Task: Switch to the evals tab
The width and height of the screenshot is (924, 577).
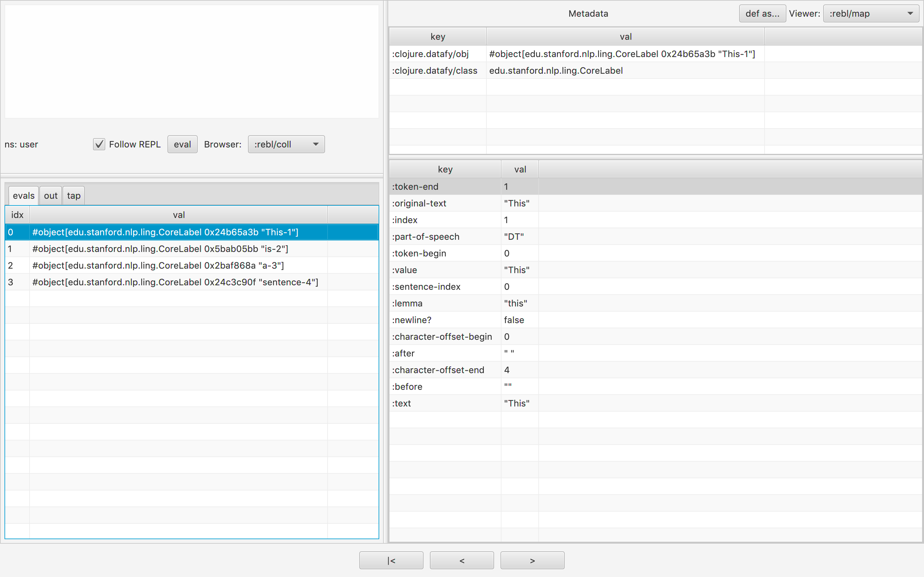Action: (x=24, y=196)
